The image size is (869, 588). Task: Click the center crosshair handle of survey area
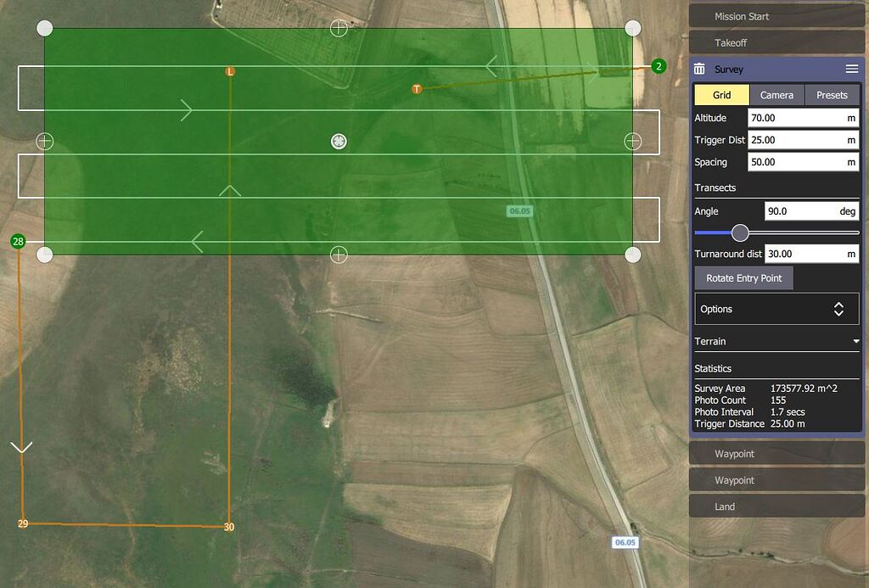tap(339, 141)
